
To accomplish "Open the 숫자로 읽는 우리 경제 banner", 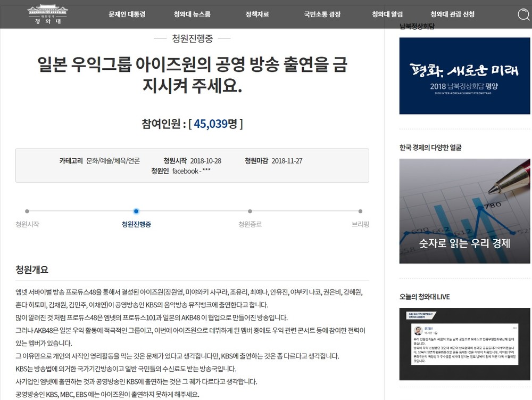I will click(464, 211).
